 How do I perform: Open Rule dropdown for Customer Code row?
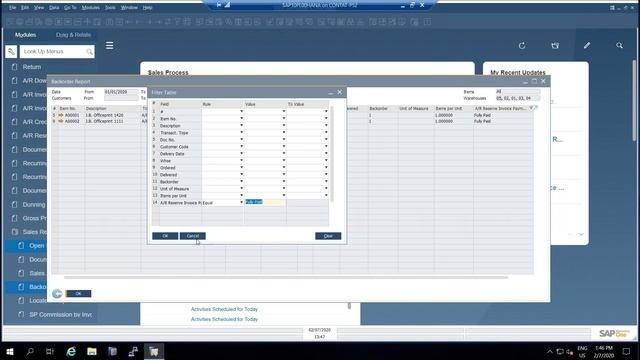tap(241, 147)
